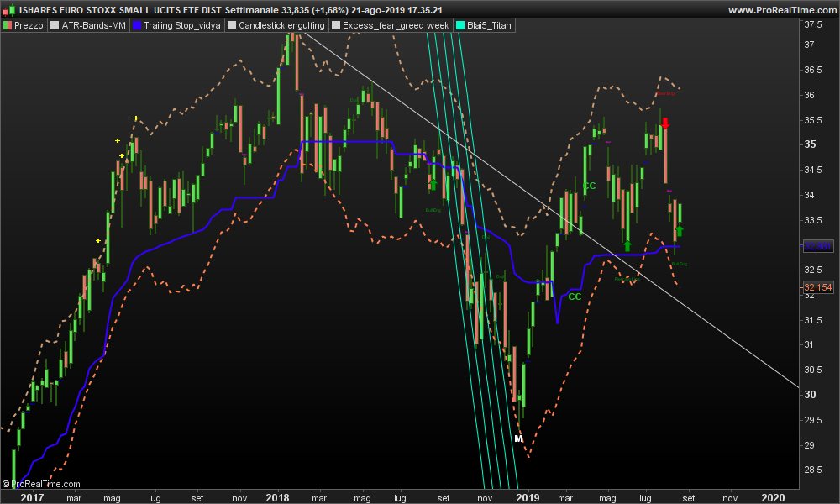
Task: Click the Prezzo indicator label
Action: pyautogui.click(x=29, y=25)
